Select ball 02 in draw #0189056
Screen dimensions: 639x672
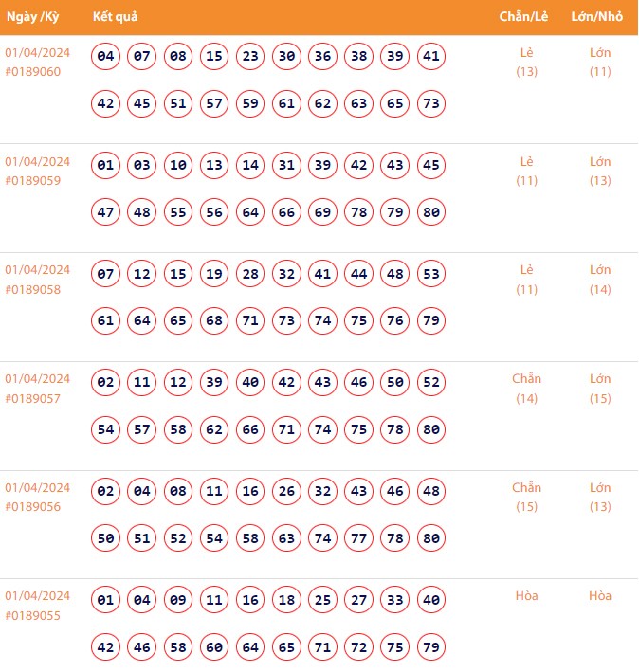click(106, 491)
